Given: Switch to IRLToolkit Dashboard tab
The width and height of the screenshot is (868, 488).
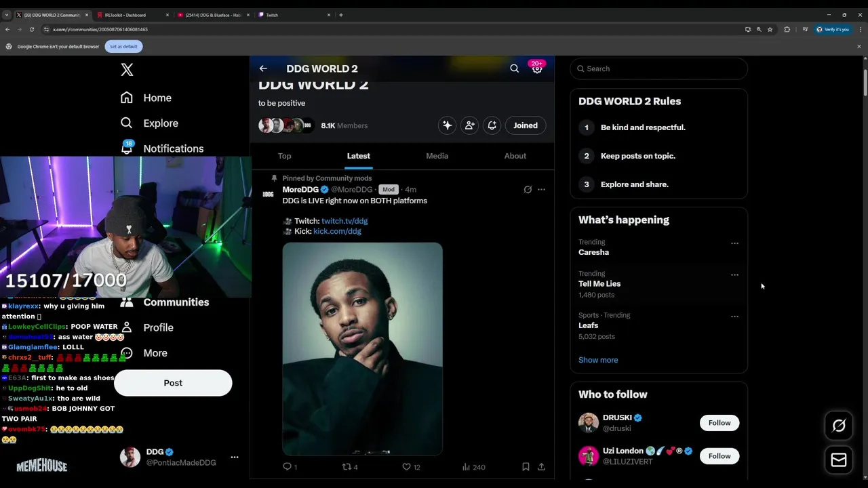Looking at the screenshot, I should [132, 15].
